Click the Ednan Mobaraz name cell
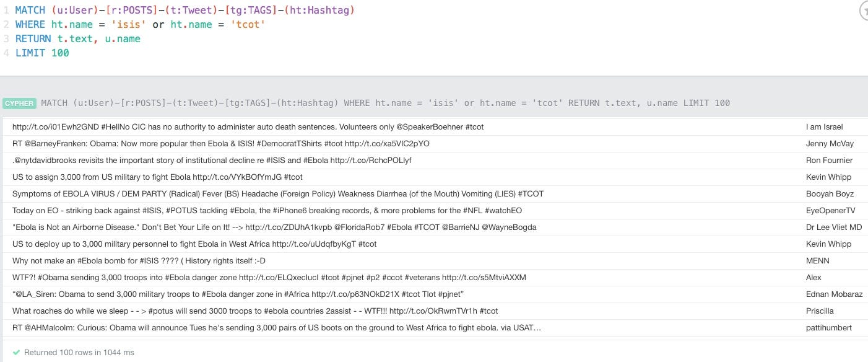The width and height of the screenshot is (868, 362). coord(834,294)
